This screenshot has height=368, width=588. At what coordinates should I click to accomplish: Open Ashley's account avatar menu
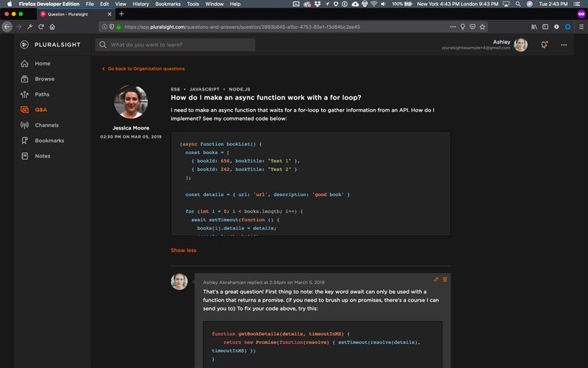coord(520,45)
